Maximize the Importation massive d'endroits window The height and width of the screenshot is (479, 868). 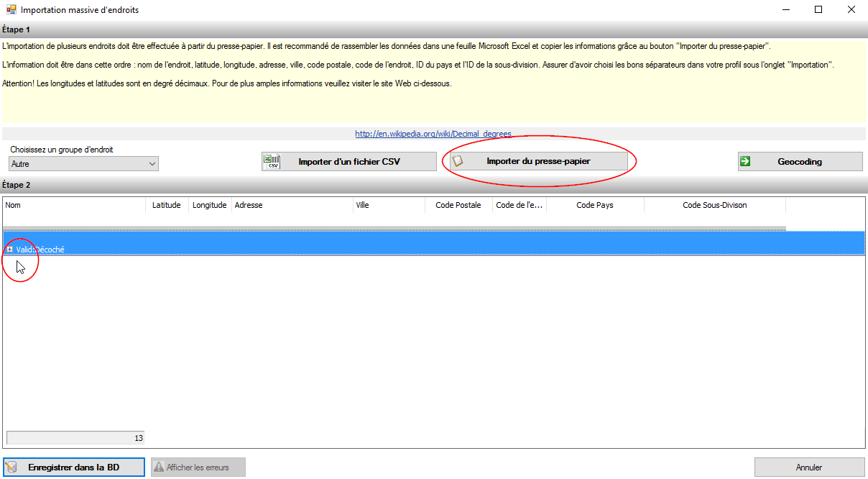[818, 10]
